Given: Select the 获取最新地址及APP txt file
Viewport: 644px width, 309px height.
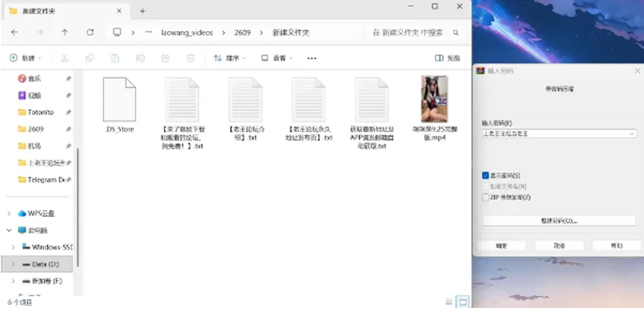Looking at the screenshot, I should click(372, 113).
